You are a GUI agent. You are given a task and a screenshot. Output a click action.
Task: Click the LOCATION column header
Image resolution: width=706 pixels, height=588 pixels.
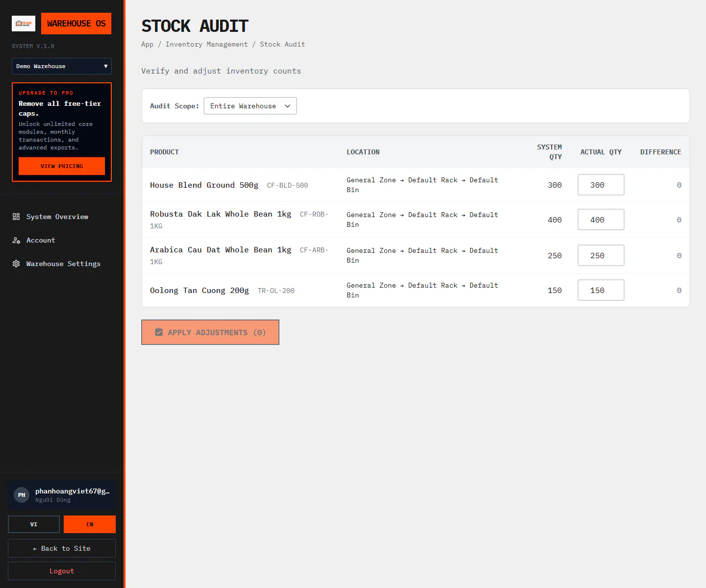[363, 152]
